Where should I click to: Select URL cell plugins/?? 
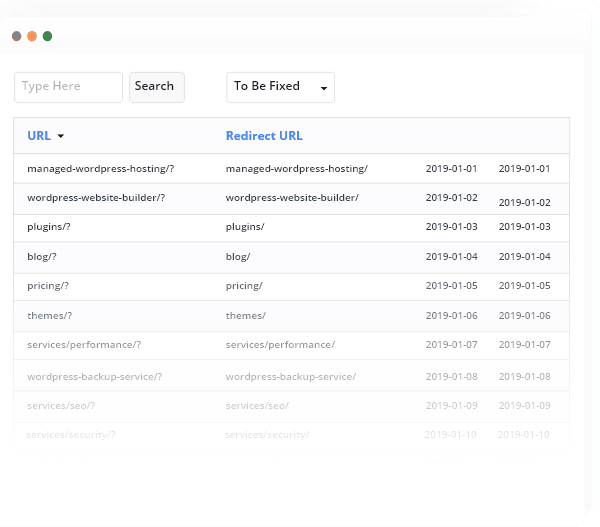pos(49,227)
